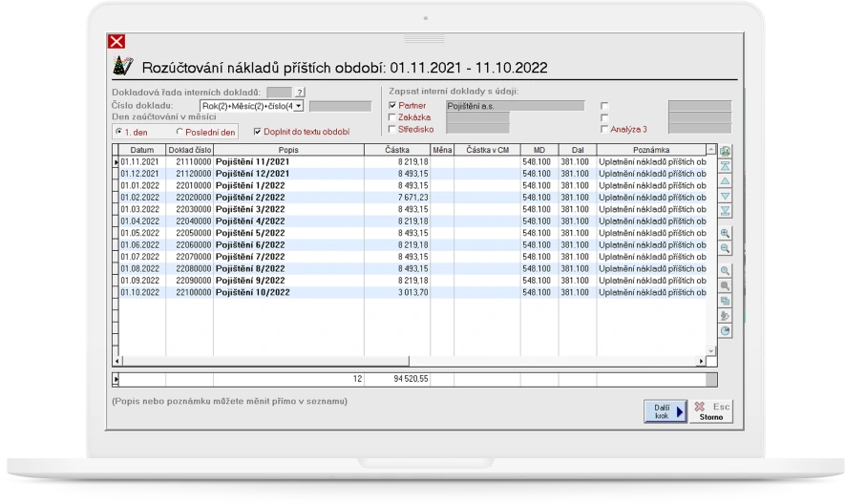Tick the unlabeled checkbox directly above Analýza 3
The height and width of the screenshot is (504, 845).
coord(604,117)
